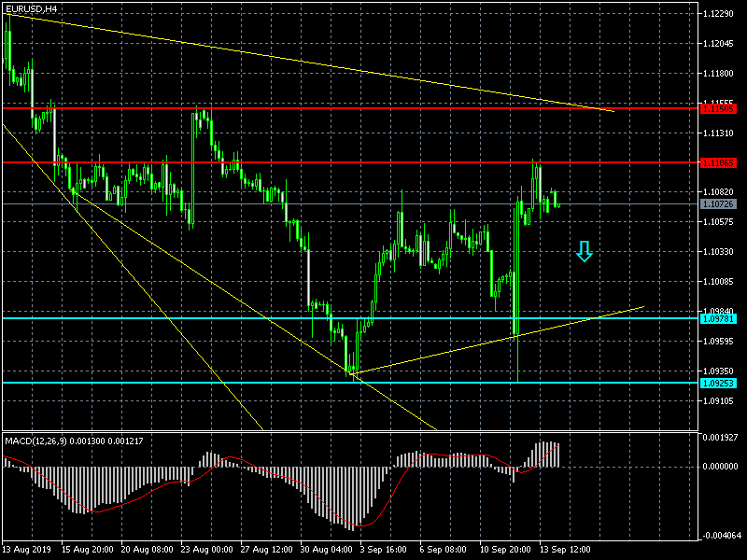Click the 1.10820 price axis value
Image resolution: width=747 pixels, height=560 pixels.
[x=718, y=192]
